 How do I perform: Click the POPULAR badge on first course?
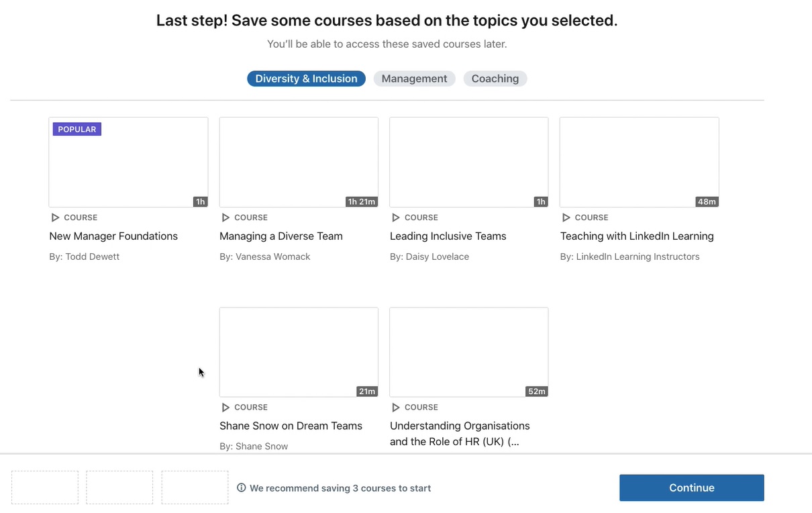(77, 129)
